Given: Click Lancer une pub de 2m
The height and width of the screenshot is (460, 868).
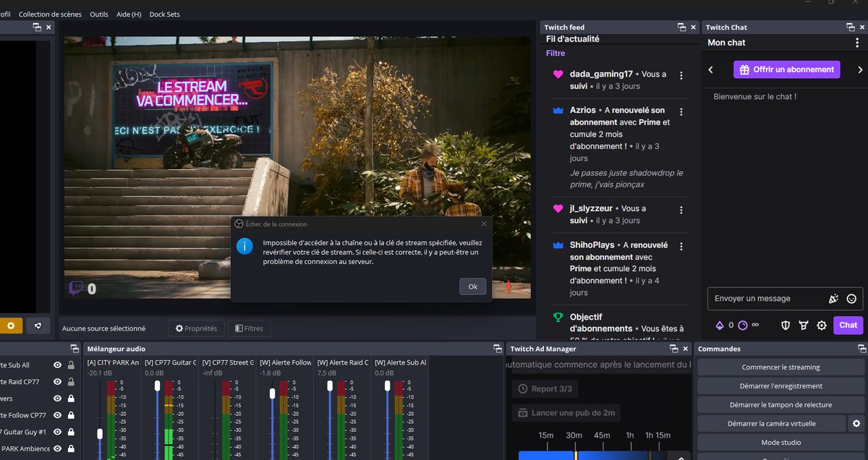Looking at the screenshot, I should pos(567,413).
